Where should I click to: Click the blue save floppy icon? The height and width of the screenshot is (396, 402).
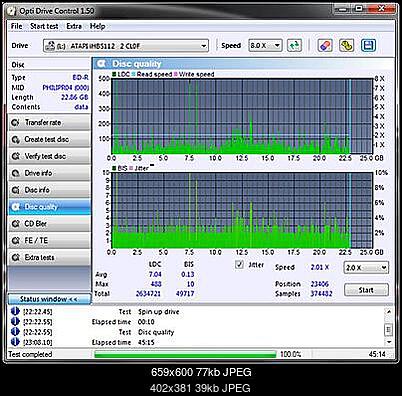point(368,46)
